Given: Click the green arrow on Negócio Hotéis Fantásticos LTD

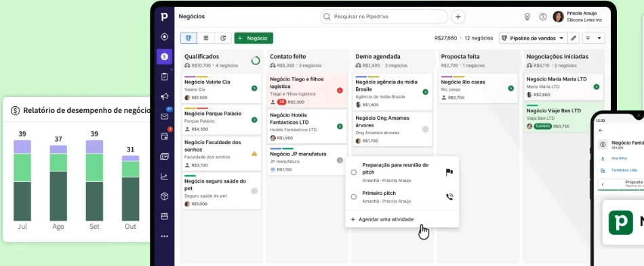Looking at the screenshot, I should click(340, 127).
